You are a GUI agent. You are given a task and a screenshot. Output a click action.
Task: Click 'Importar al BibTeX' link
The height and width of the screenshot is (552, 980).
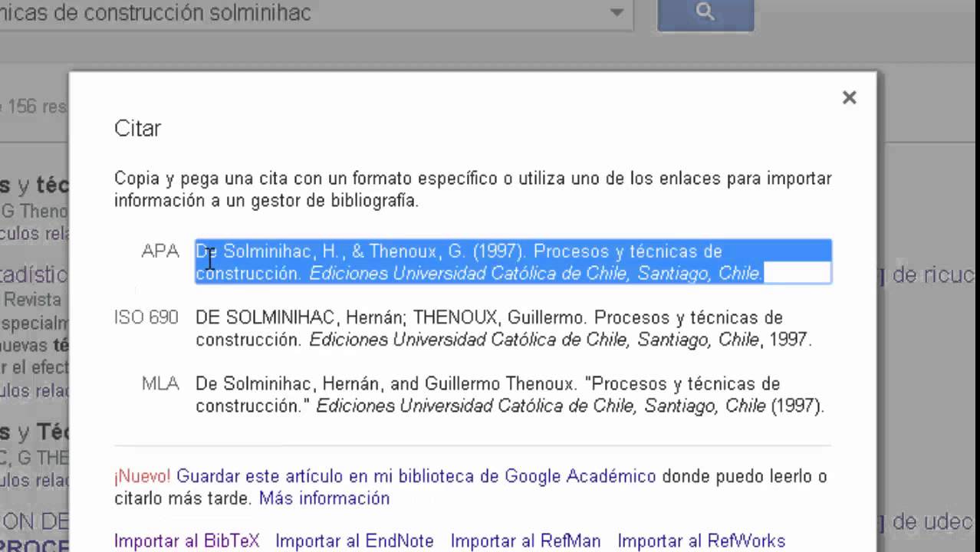(x=187, y=541)
